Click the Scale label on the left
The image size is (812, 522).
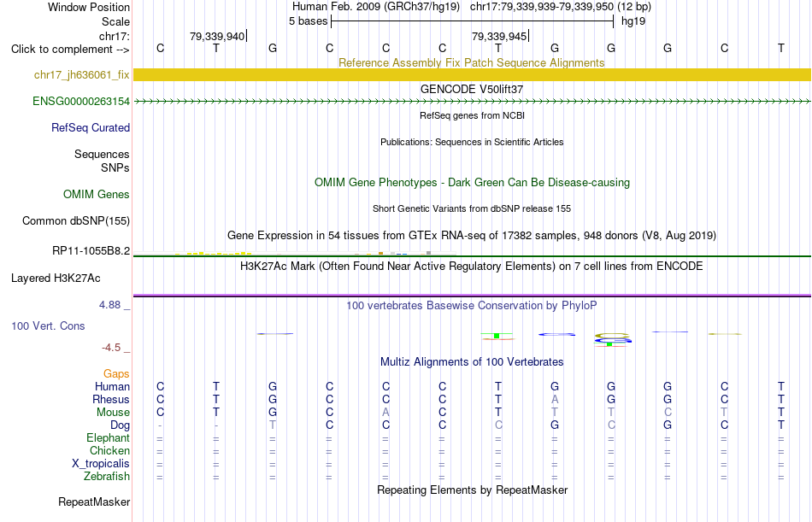(115, 21)
